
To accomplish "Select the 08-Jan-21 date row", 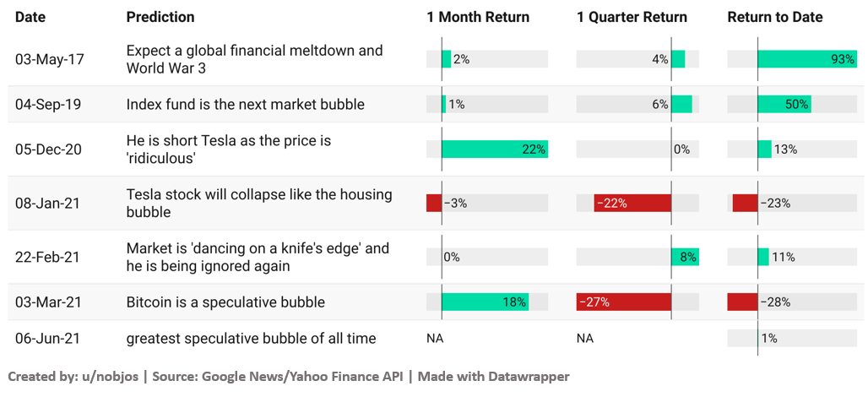I will (x=436, y=203).
